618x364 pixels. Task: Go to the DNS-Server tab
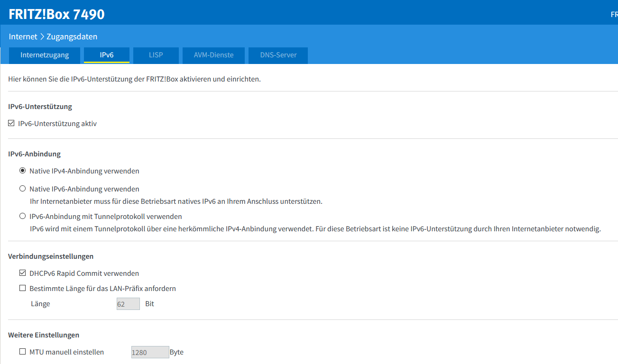pos(278,55)
